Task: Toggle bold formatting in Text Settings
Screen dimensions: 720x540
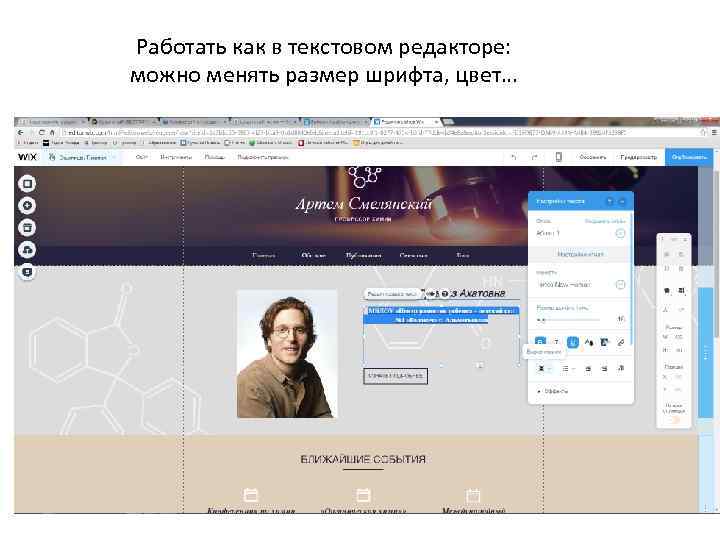Action: (540, 342)
